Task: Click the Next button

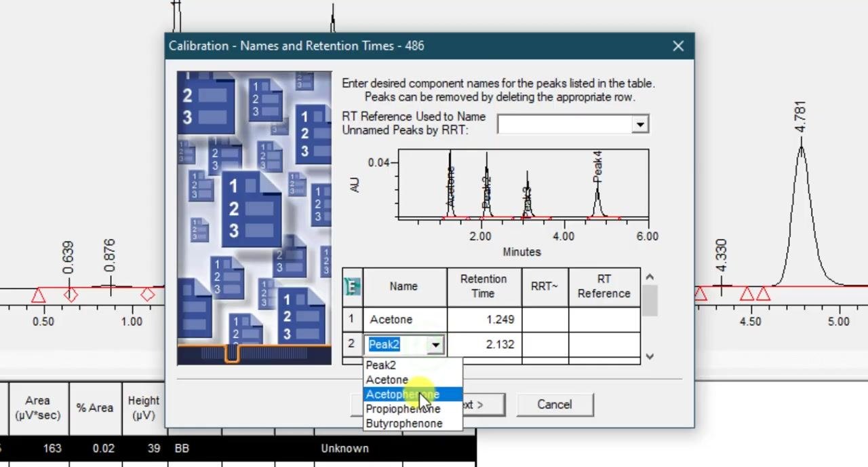Action: coord(483,405)
